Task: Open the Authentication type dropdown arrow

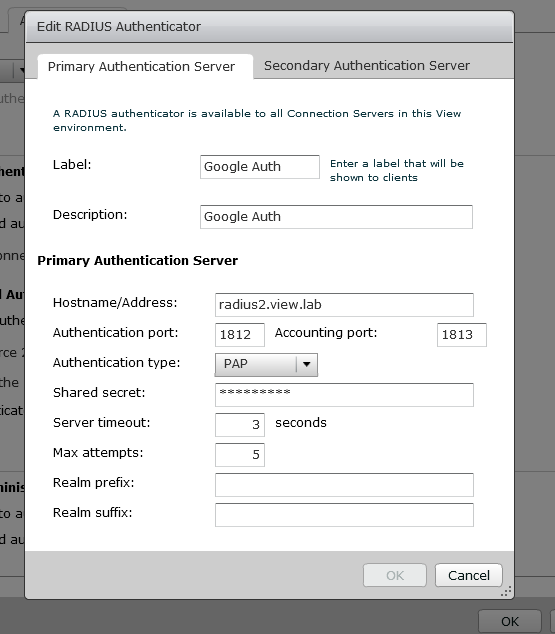Action: tap(307, 364)
